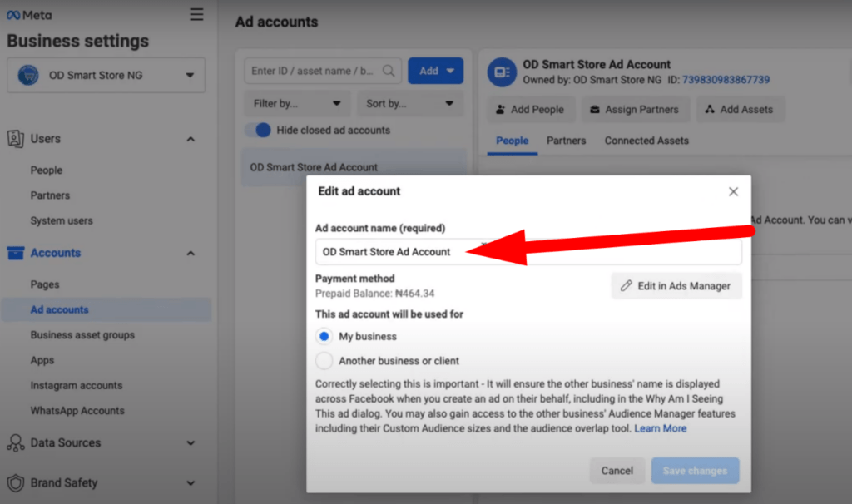The height and width of the screenshot is (504, 852).
Task: Click the OD Smart Store NG avatar
Action: tap(28, 75)
